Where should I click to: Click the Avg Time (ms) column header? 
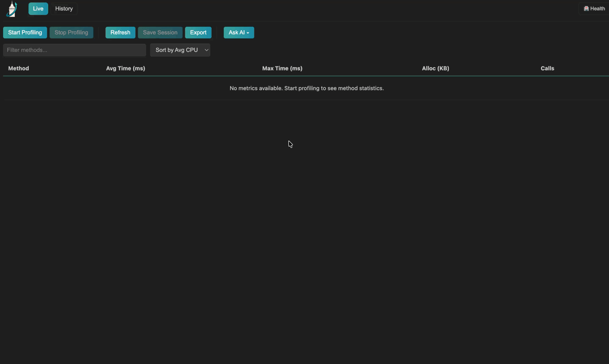point(125,68)
